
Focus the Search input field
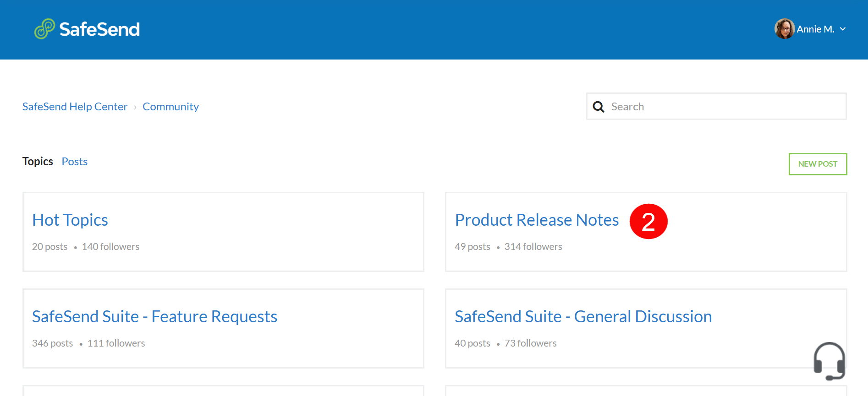click(x=716, y=106)
